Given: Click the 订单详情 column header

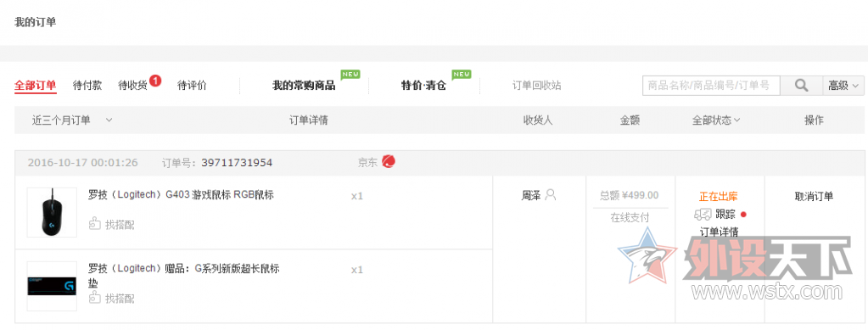Looking at the screenshot, I should [x=309, y=120].
